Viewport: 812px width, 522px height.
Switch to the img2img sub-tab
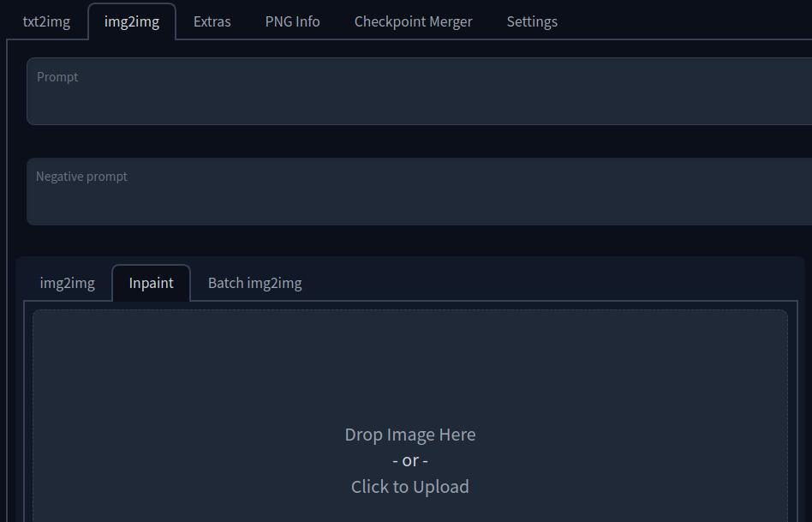tap(67, 282)
